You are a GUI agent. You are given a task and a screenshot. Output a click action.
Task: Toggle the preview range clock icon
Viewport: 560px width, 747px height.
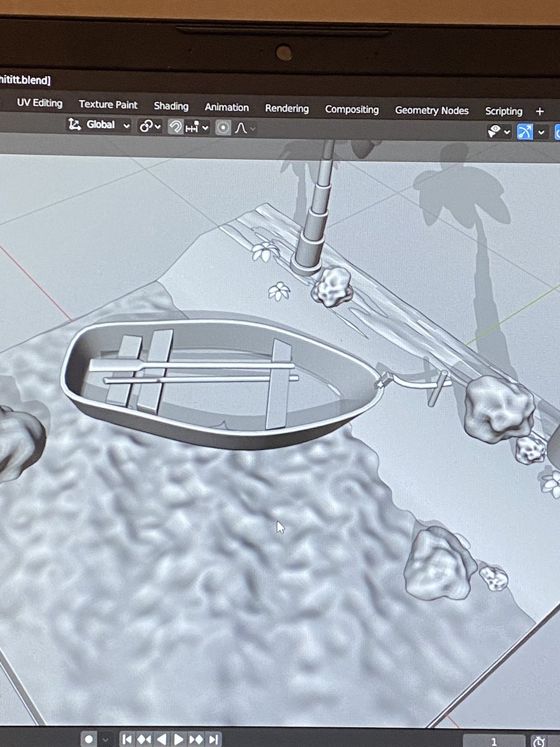click(x=539, y=741)
